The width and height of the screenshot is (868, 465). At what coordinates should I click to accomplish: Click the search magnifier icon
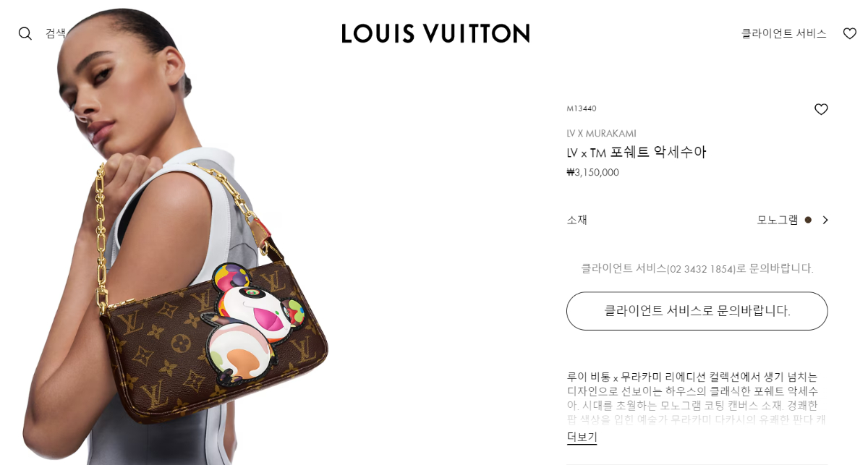click(25, 33)
